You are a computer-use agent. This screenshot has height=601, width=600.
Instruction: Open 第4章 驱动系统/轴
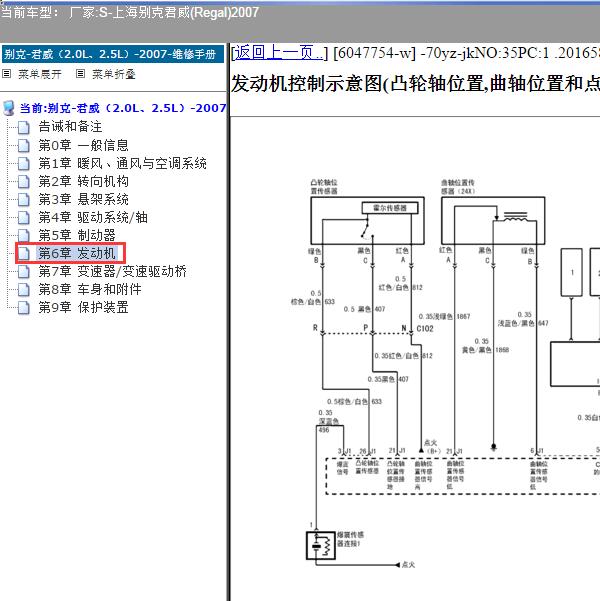coord(93,217)
